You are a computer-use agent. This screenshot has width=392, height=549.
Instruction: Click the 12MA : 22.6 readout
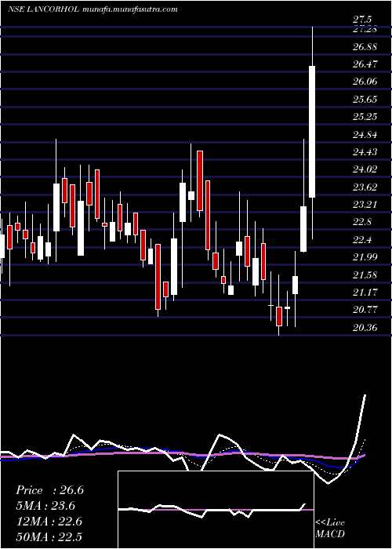[x=49, y=522]
